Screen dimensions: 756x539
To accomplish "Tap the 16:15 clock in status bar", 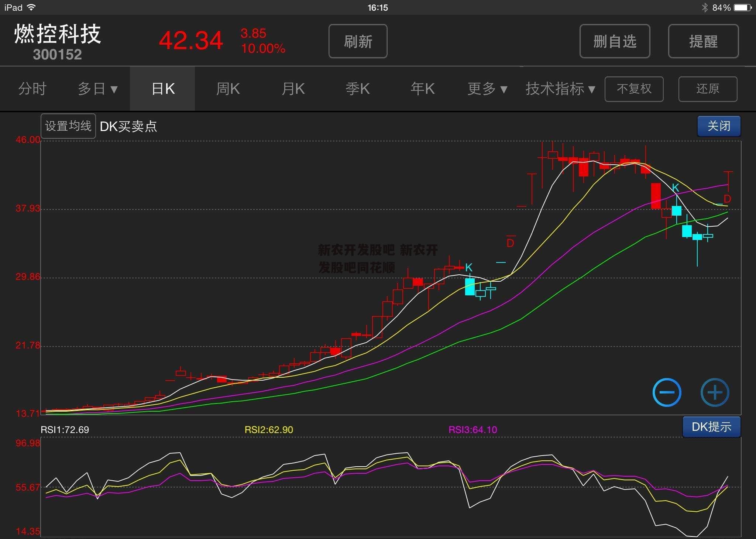I will click(378, 7).
